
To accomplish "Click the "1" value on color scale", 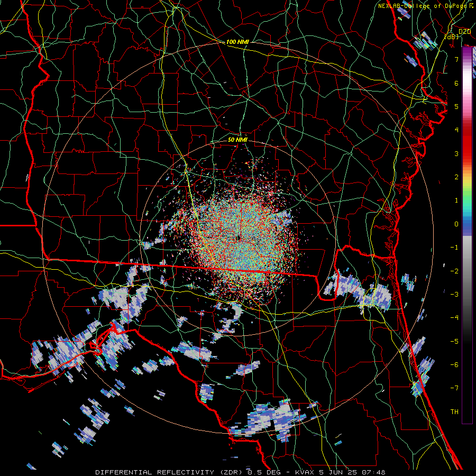I will 456,200.
